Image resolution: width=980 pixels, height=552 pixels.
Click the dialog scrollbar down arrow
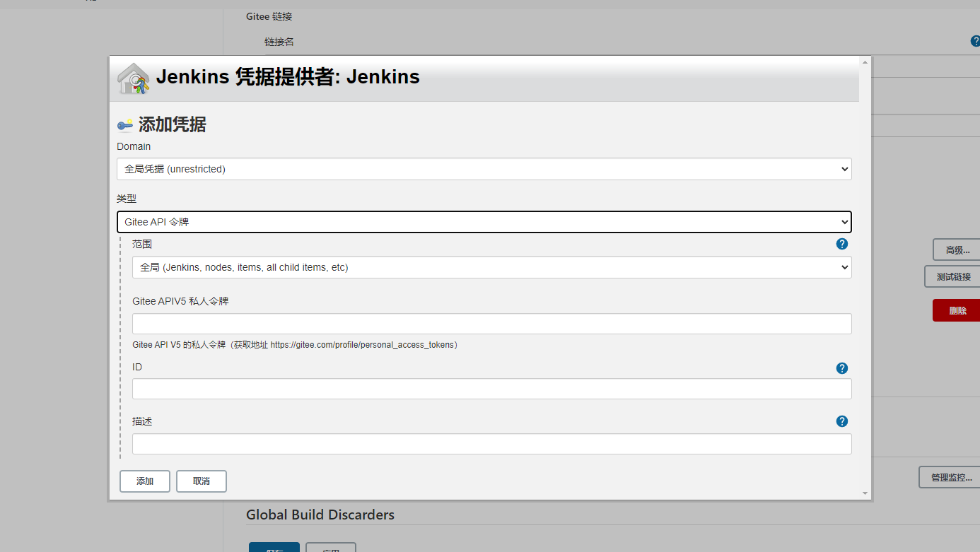(865, 493)
